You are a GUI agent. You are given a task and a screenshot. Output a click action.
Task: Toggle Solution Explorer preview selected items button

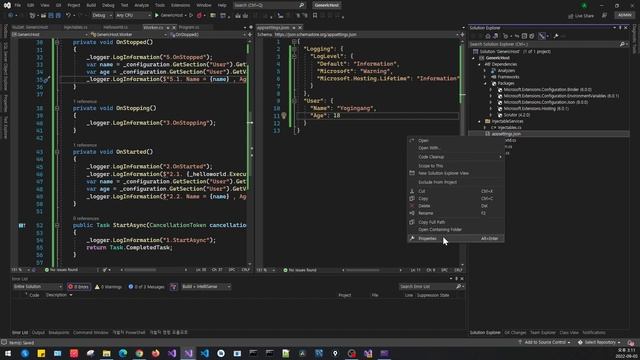point(542,36)
